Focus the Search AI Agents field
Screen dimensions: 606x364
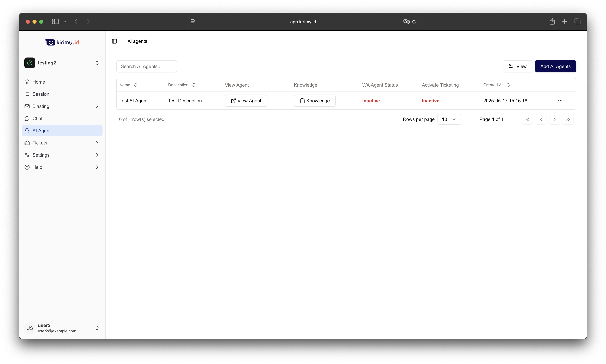click(147, 66)
